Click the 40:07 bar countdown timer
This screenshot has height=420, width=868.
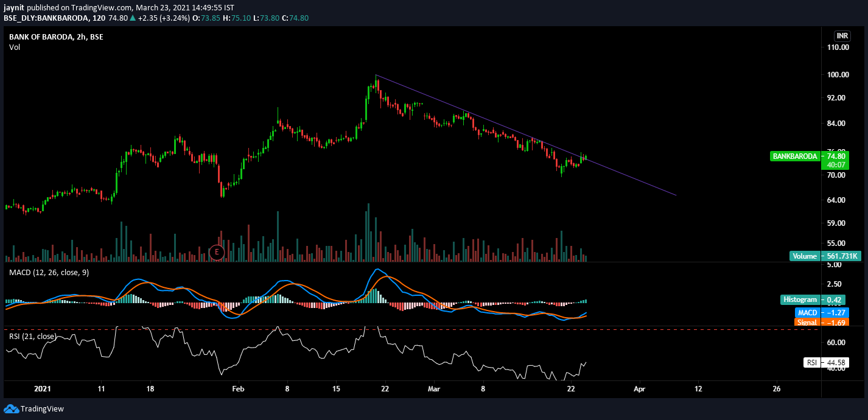[x=838, y=165]
